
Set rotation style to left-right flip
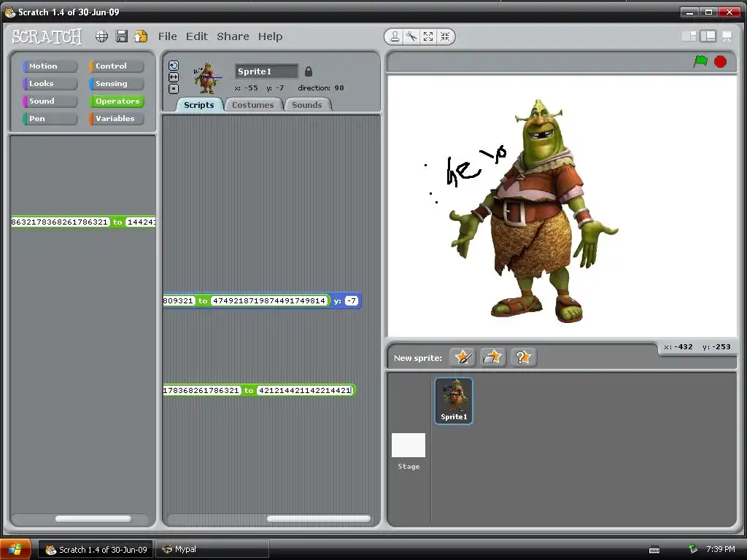tap(174, 77)
